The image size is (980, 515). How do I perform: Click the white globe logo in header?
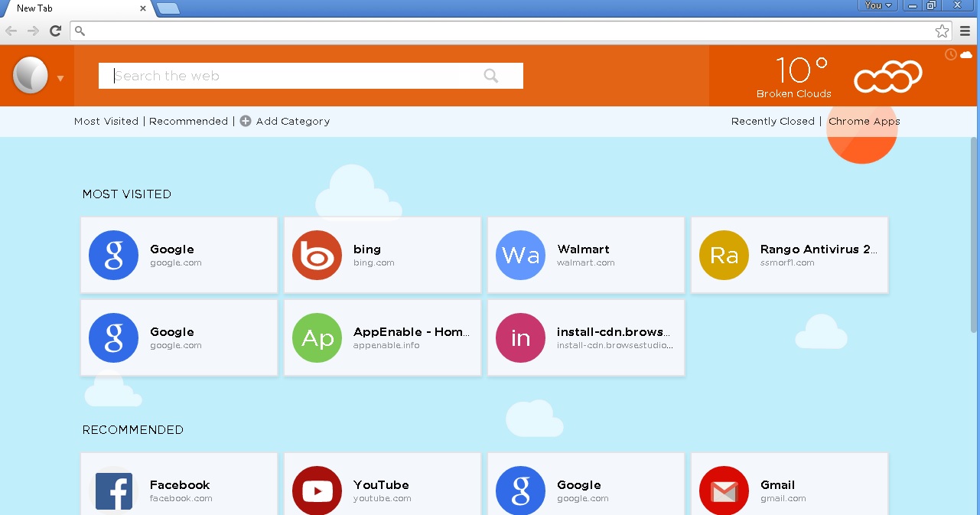pos(31,75)
